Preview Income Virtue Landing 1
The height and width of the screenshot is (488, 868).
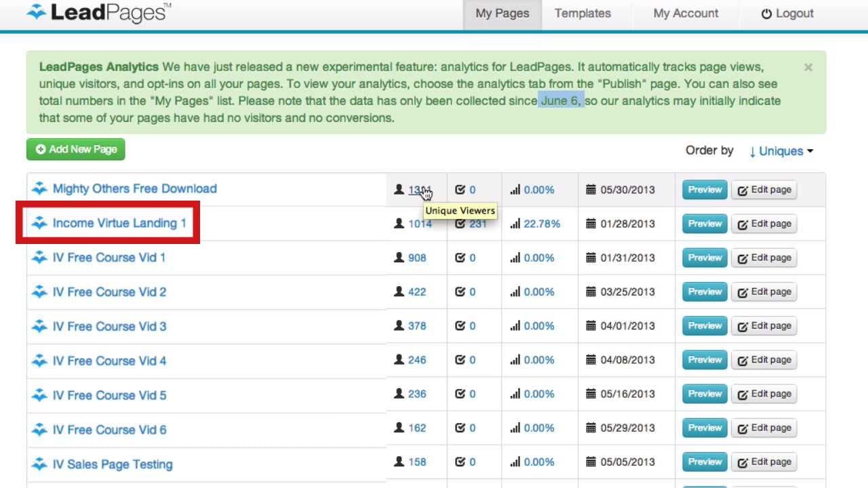coord(705,224)
